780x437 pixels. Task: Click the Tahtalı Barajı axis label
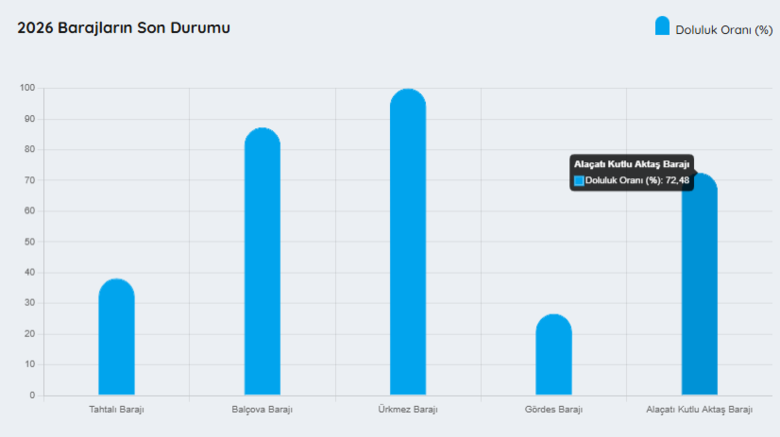116,410
